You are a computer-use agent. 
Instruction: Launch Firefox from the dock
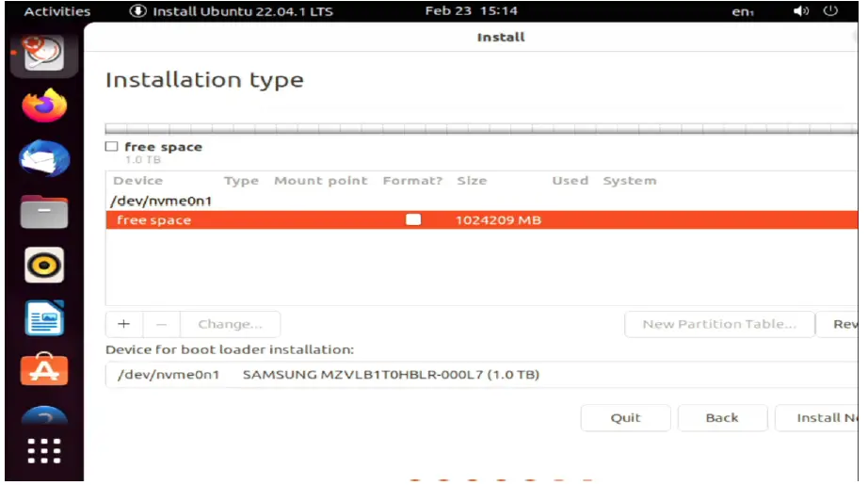[44, 105]
